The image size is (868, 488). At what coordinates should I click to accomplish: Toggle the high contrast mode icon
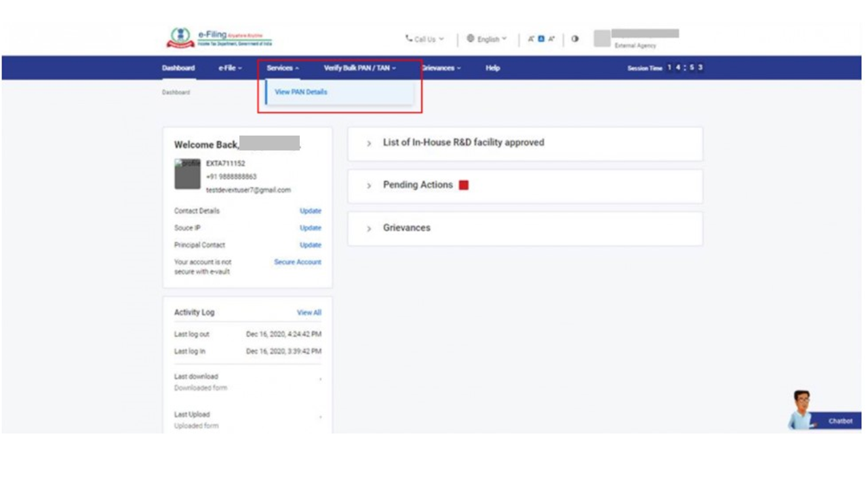tap(575, 39)
